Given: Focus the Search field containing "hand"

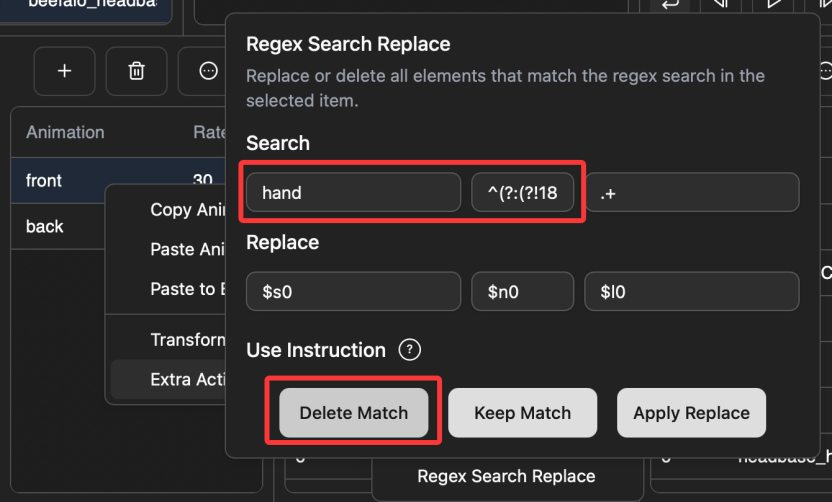Looking at the screenshot, I should pos(354,193).
